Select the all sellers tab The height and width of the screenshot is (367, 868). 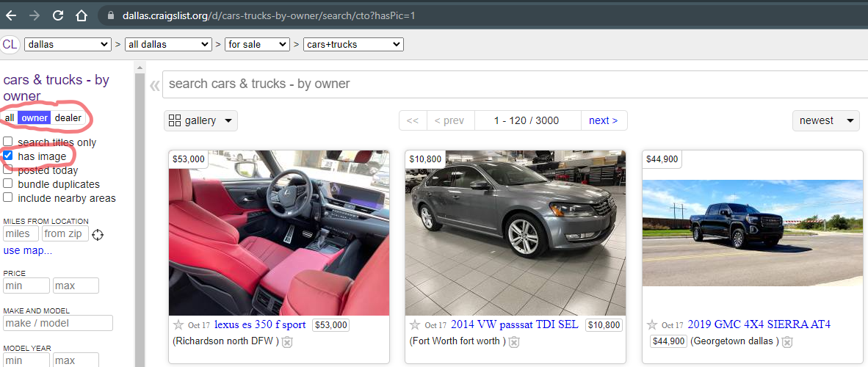[10, 118]
